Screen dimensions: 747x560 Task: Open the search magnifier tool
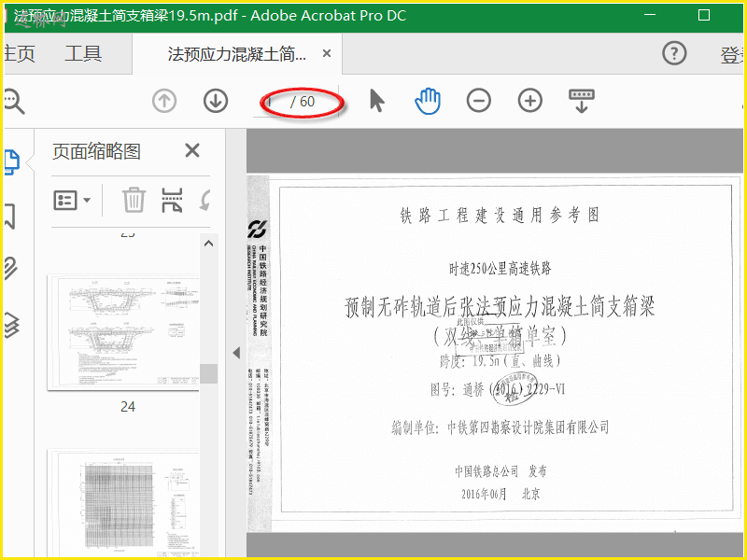click(13, 101)
